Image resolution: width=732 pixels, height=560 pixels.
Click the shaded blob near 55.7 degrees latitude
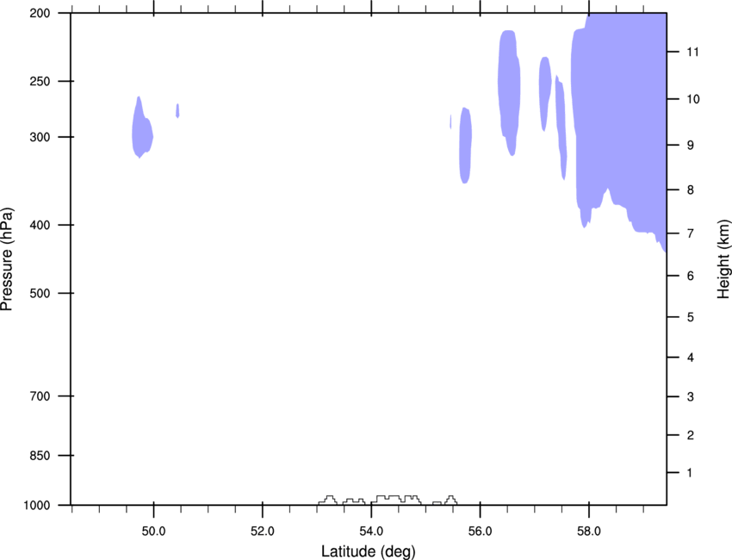click(x=465, y=145)
